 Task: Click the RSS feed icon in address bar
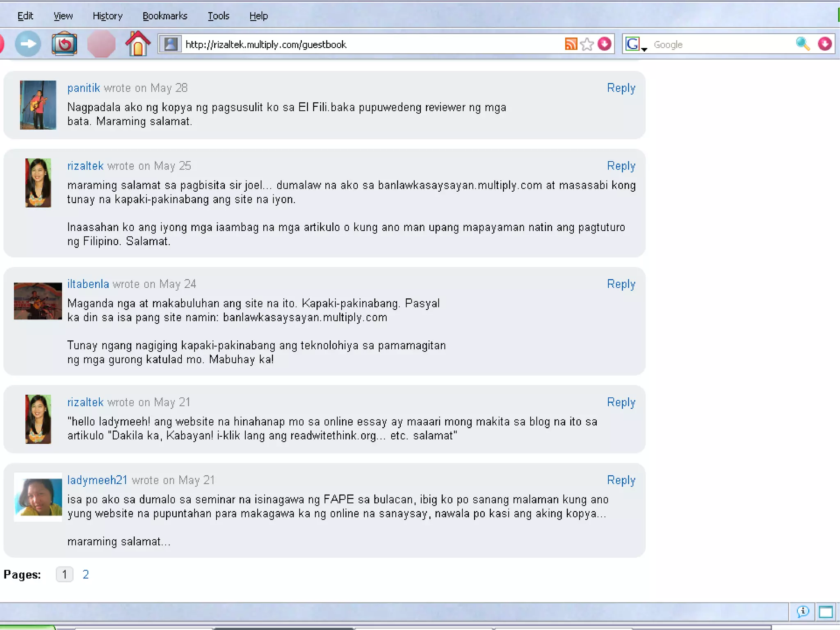coord(571,44)
